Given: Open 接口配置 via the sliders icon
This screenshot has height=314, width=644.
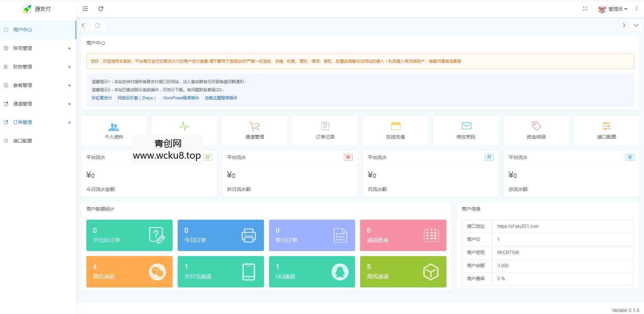Looking at the screenshot, I should 606,125.
